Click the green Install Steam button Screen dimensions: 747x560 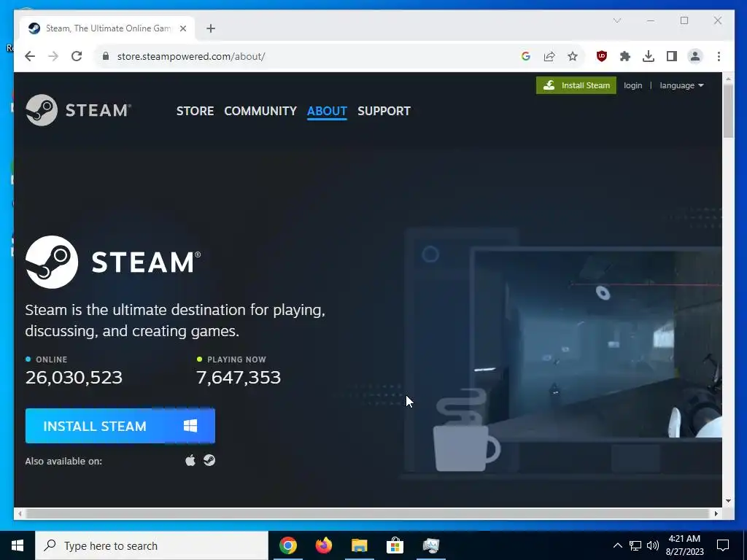click(x=576, y=85)
